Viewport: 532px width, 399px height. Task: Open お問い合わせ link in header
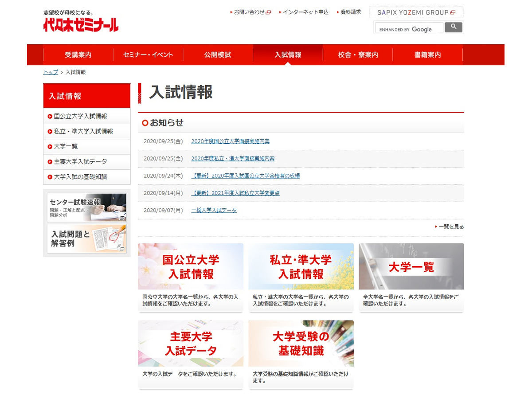click(250, 12)
